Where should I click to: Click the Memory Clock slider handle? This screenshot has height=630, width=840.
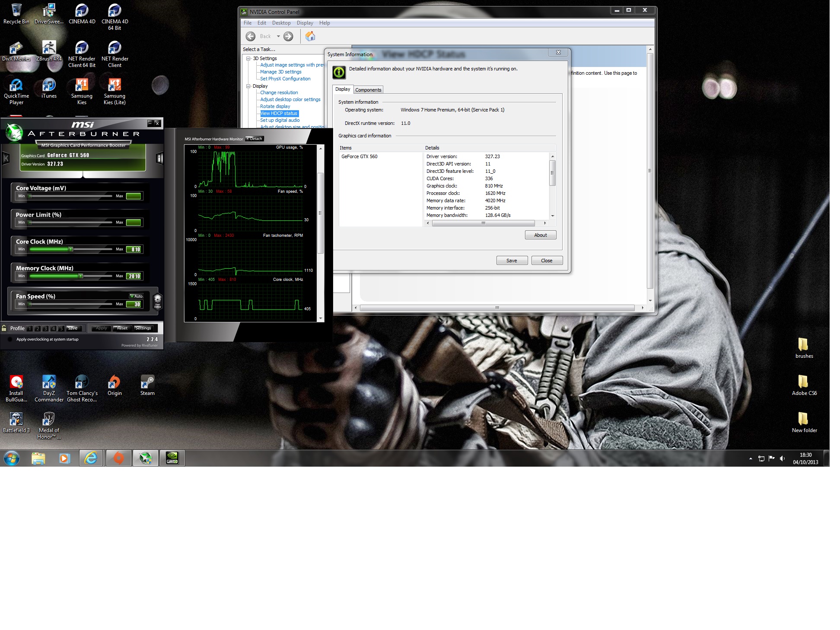point(80,276)
